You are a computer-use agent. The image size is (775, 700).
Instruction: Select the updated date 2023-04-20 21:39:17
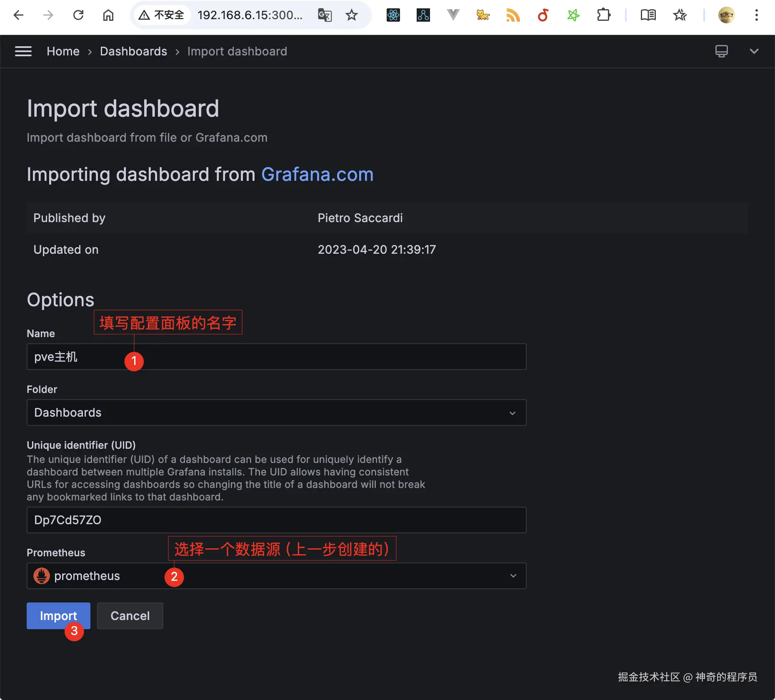pos(377,250)
